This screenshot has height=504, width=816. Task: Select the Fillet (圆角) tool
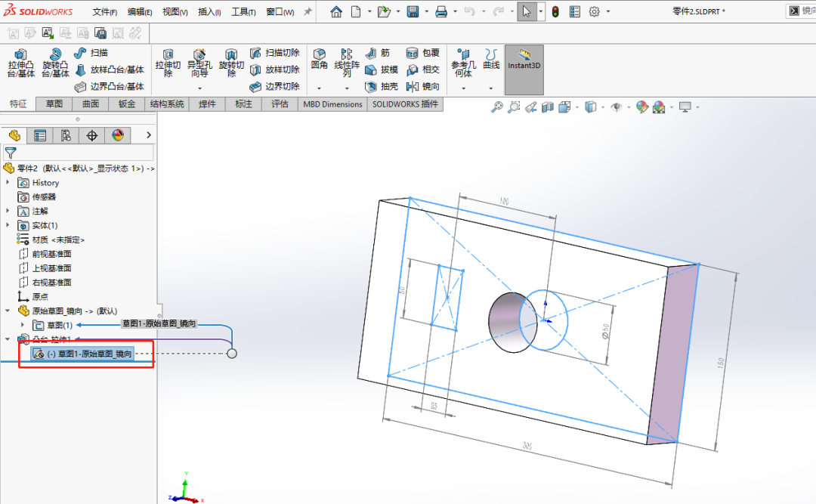[x=319, y=59]
